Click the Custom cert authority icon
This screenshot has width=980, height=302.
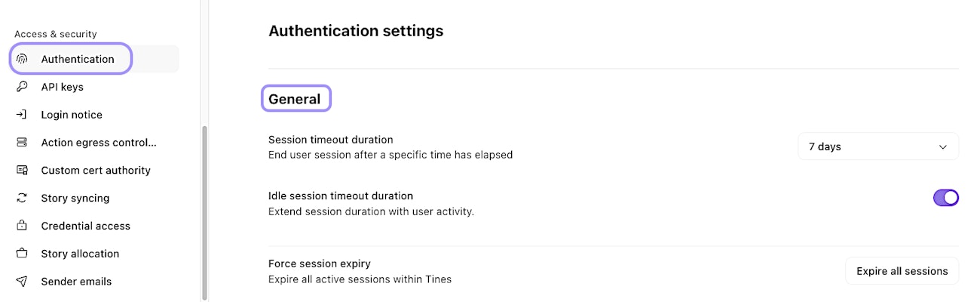23,171
